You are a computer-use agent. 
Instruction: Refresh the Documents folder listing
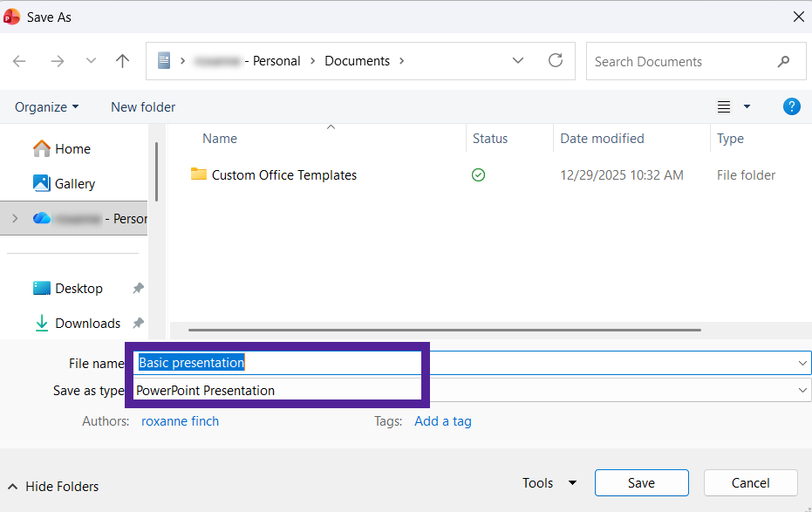[x=556, y=61]
